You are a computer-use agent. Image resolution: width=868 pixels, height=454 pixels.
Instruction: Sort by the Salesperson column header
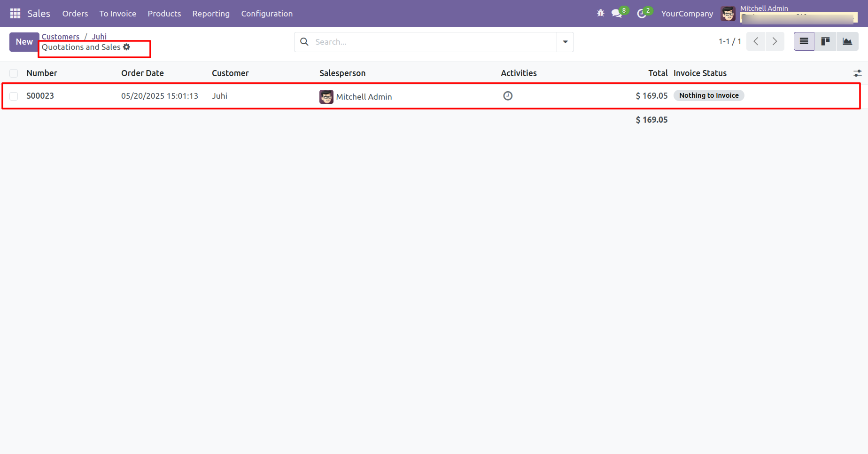click(x=342, y=73)
